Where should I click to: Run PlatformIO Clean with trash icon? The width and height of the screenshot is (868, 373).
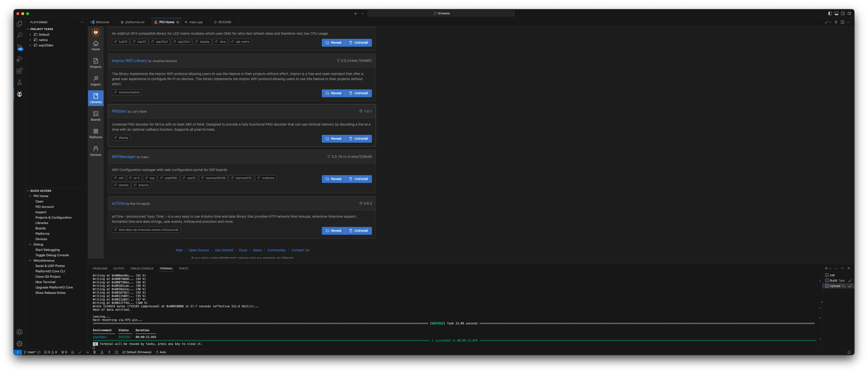coord(95,352)
